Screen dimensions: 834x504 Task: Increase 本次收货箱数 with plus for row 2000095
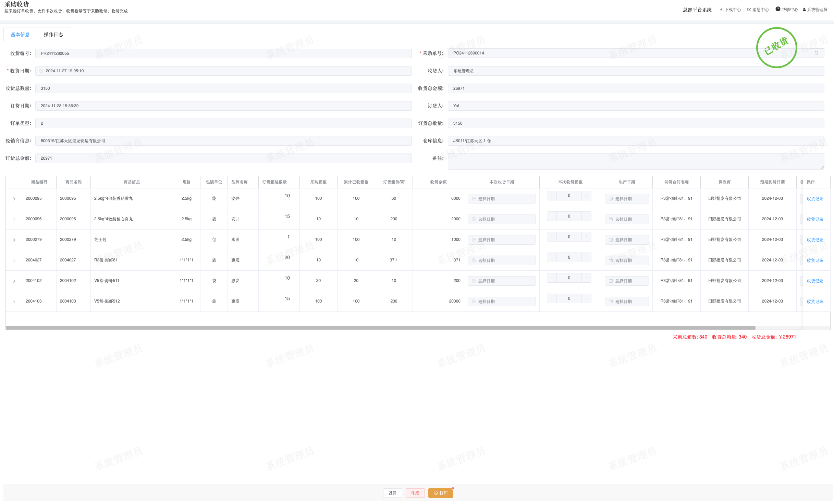(586, 196)
